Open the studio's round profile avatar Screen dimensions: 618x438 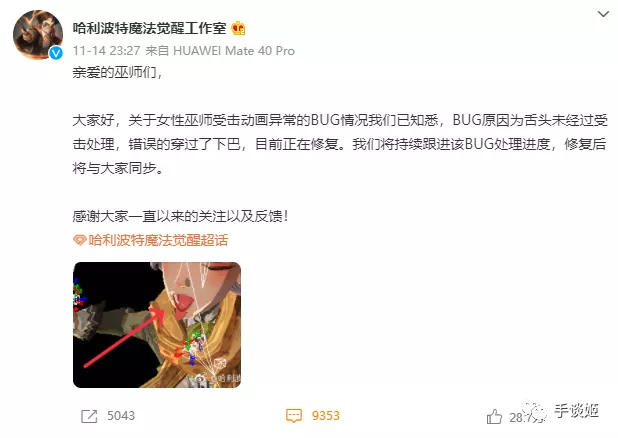point(38,35)
